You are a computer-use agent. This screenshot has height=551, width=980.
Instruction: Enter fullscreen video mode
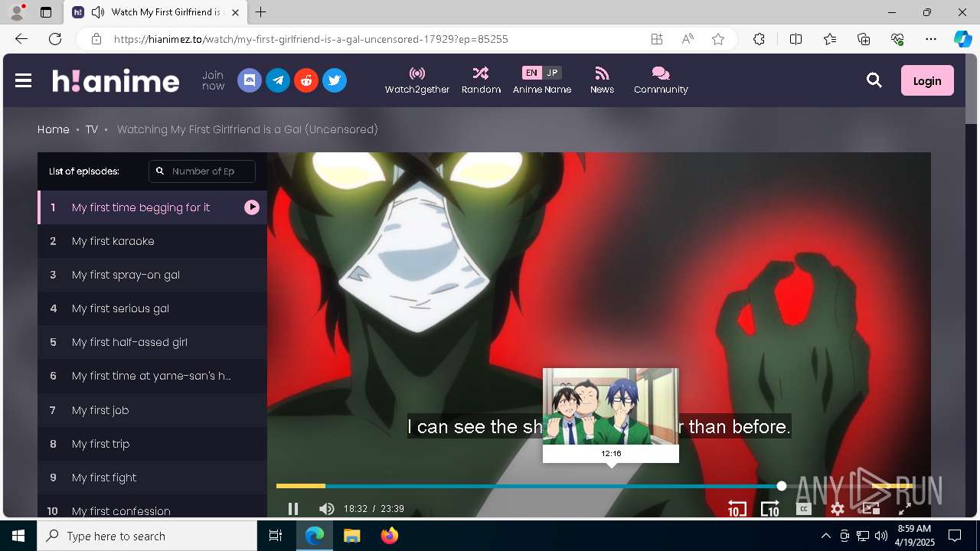904,509
